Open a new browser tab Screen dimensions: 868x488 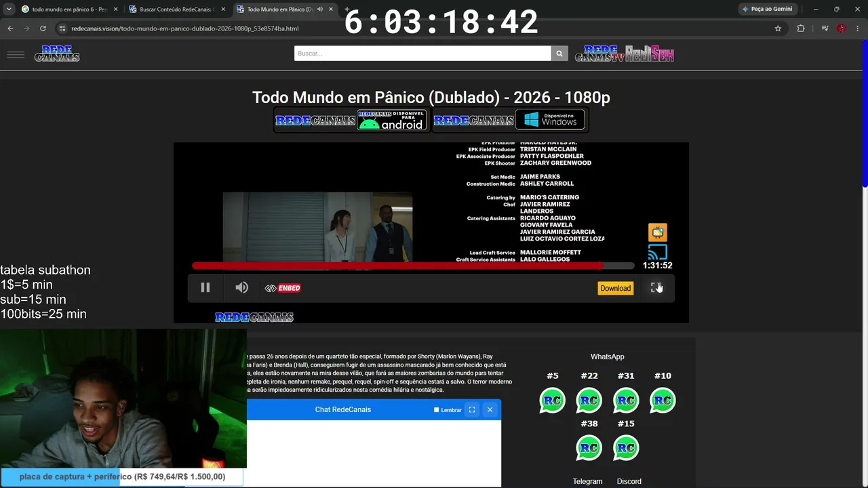click(347, 9)
